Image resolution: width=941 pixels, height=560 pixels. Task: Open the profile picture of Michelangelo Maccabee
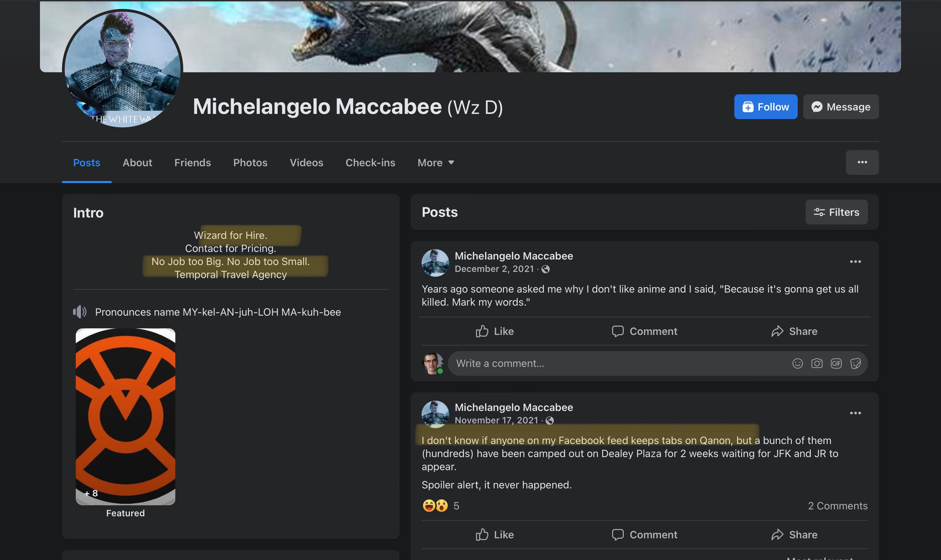pos(122,68)
